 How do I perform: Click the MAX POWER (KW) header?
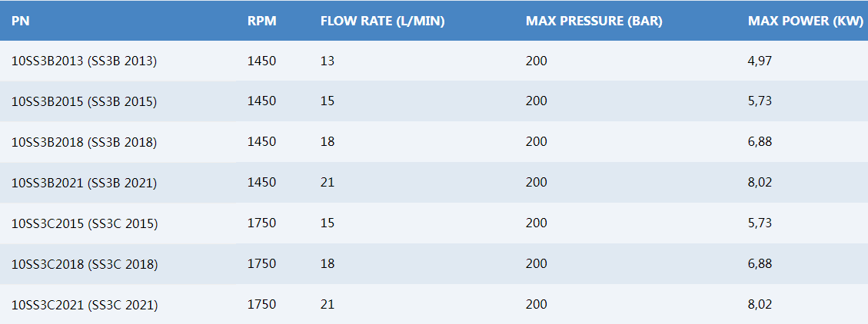click(x=806, y=21)
